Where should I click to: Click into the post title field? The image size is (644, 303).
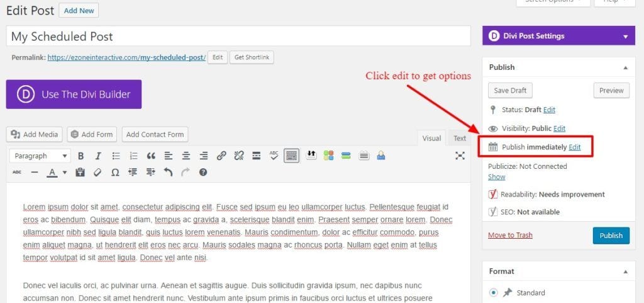pyautogui.click(x=238, y=36)
